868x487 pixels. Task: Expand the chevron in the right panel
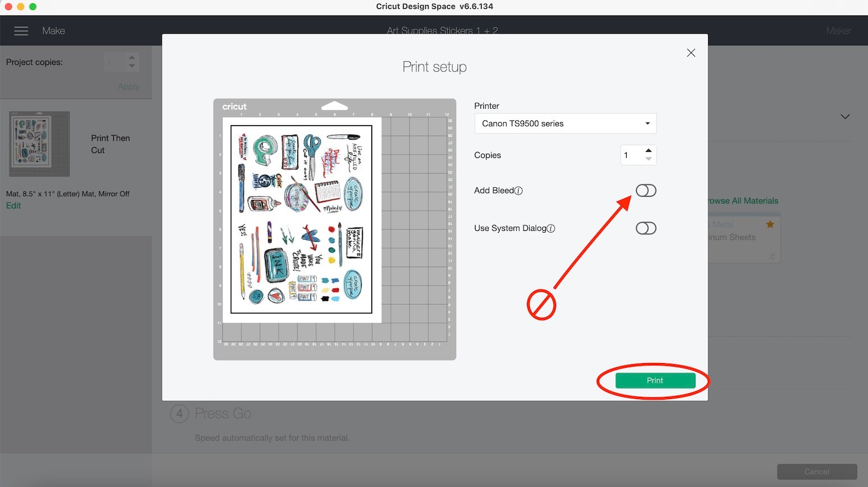click(x=845, y=117)
